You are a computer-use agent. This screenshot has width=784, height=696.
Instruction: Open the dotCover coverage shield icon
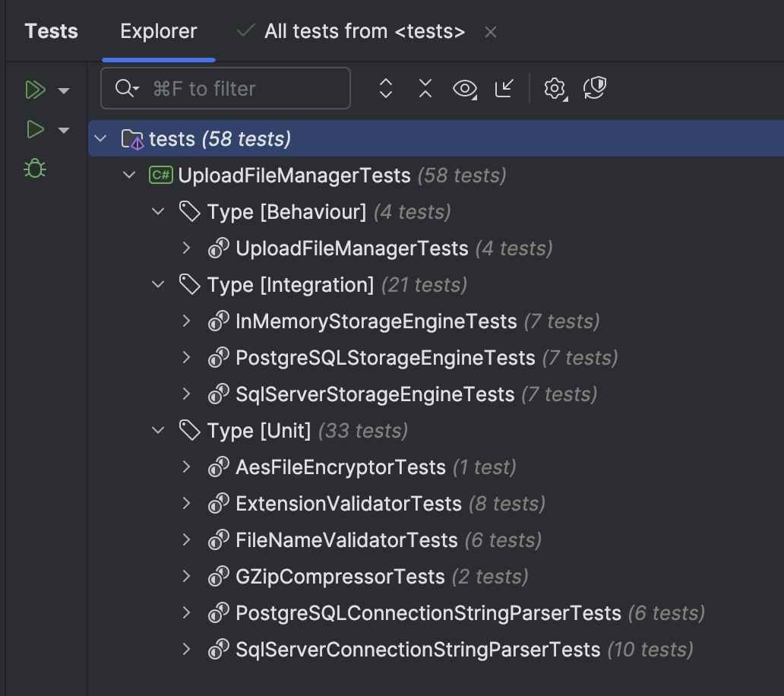coord(595,88)
